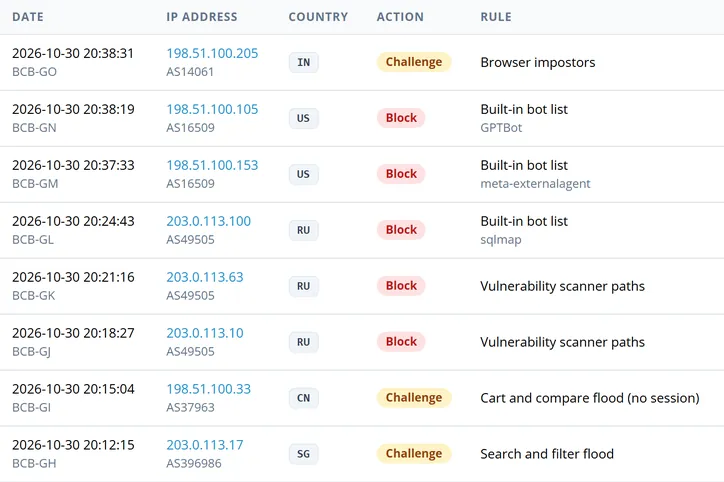724x482 pixels.
Task: Select event ID BCB-GH
Action: pos(34,464)
